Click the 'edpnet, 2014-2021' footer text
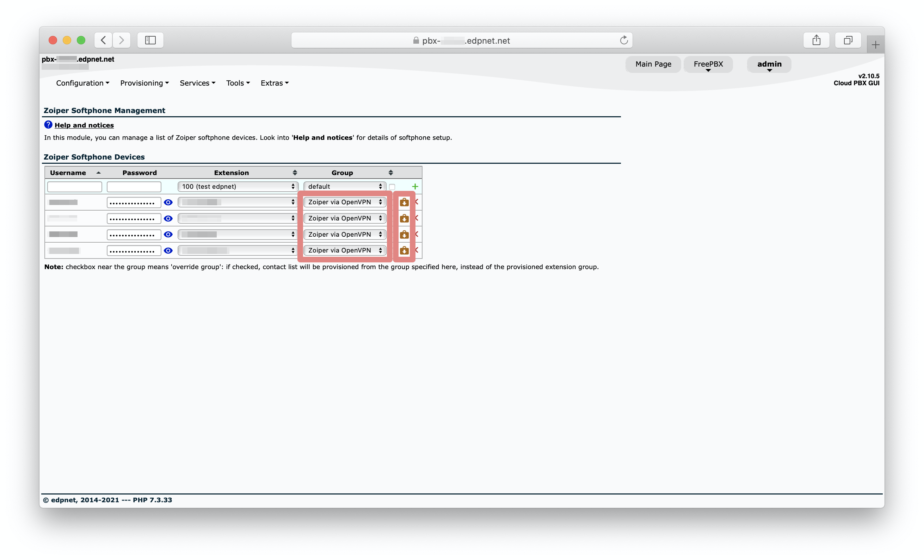Image resolution: width=924 pixels, height=560 pixels. coord(85,500)
